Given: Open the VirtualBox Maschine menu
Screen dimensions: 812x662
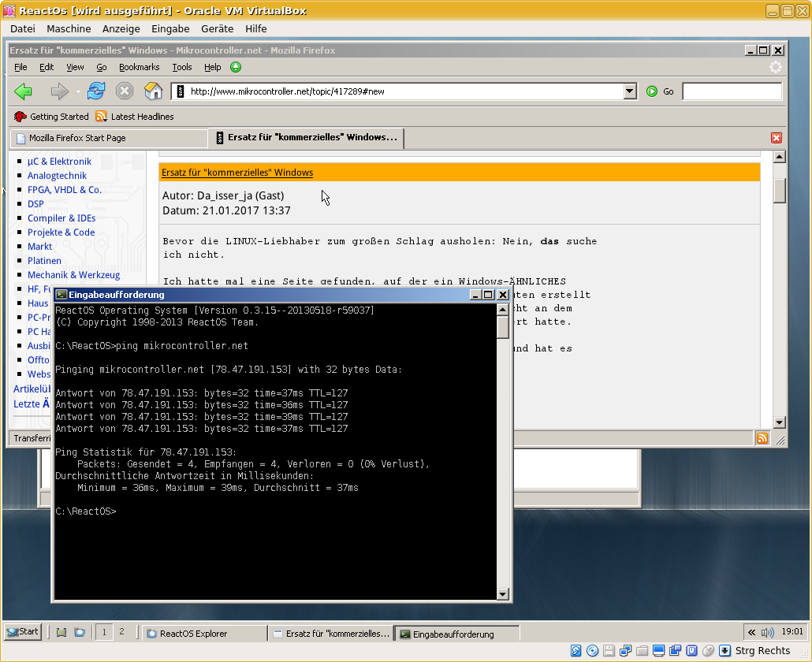Looking at the screenshot, I should tap(69, 29).
